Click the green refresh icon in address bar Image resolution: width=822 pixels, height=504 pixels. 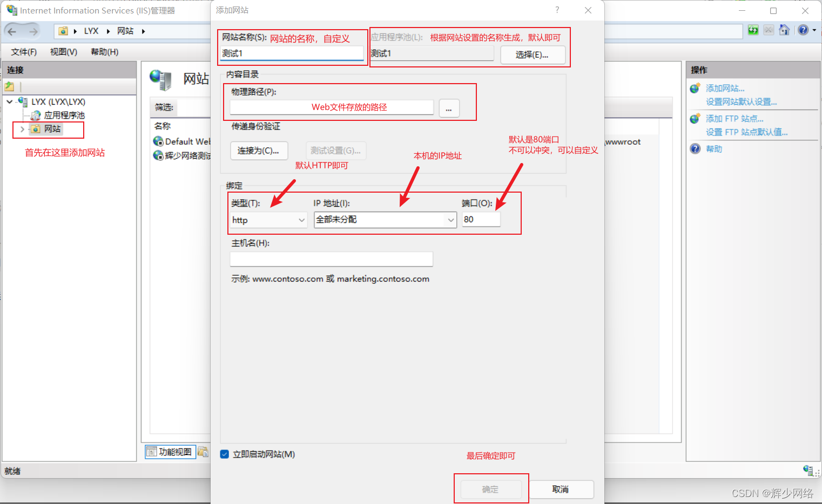click(x=753, y=30)
